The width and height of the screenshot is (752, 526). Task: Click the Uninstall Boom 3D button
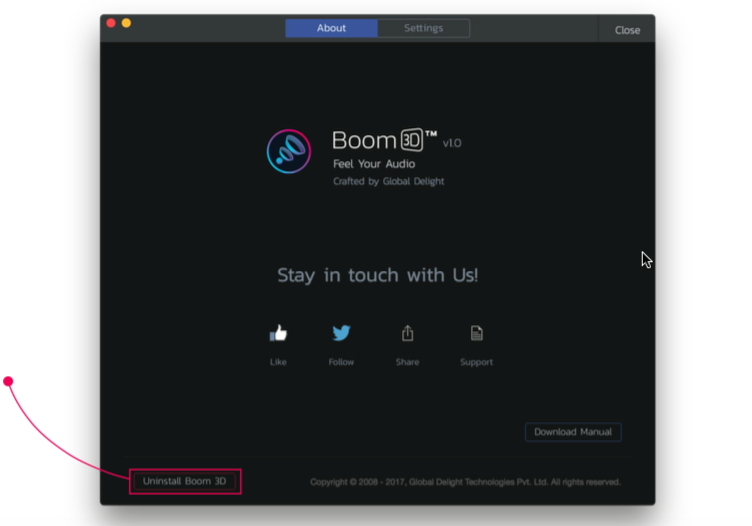click(185, 481)
